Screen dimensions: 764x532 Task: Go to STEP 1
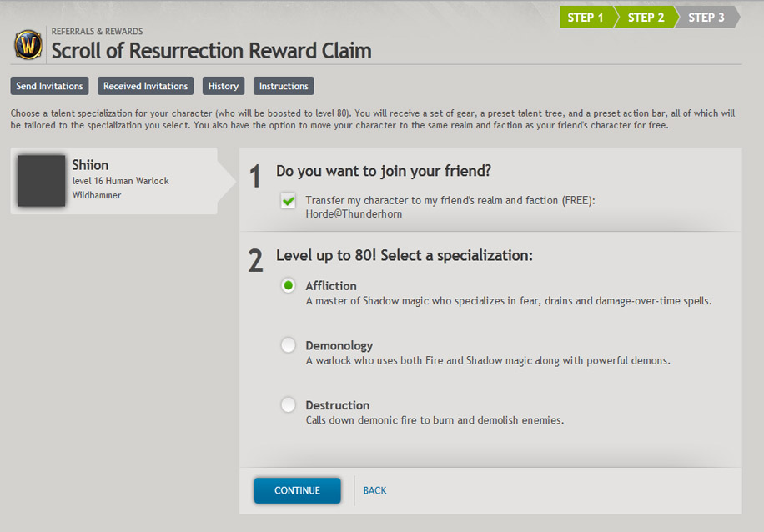click(587, 17)
